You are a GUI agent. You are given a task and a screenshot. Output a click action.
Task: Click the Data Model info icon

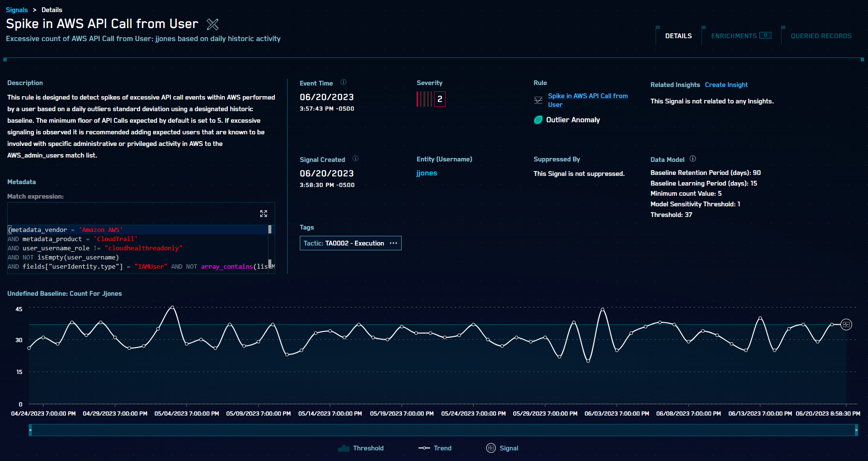pyautogui.click(x=693, y=158)
